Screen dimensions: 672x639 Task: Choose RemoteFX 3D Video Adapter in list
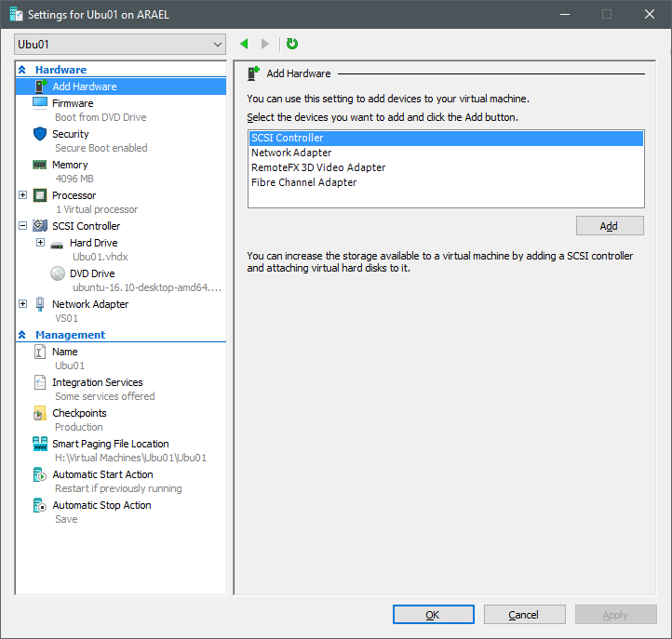446,167
